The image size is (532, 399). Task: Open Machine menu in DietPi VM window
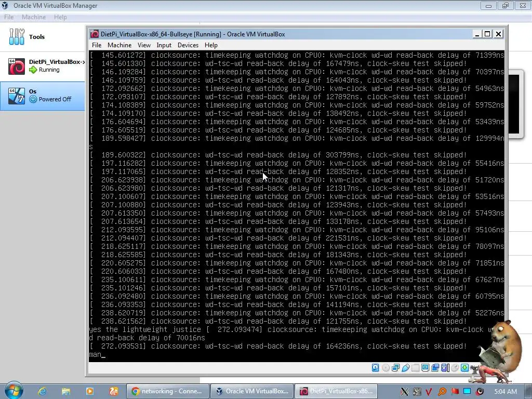(x=119, y=45)
